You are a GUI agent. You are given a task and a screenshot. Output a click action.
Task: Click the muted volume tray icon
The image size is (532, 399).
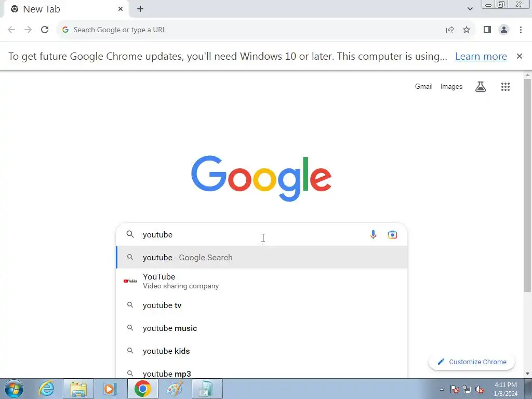click(x=480, y=389)
